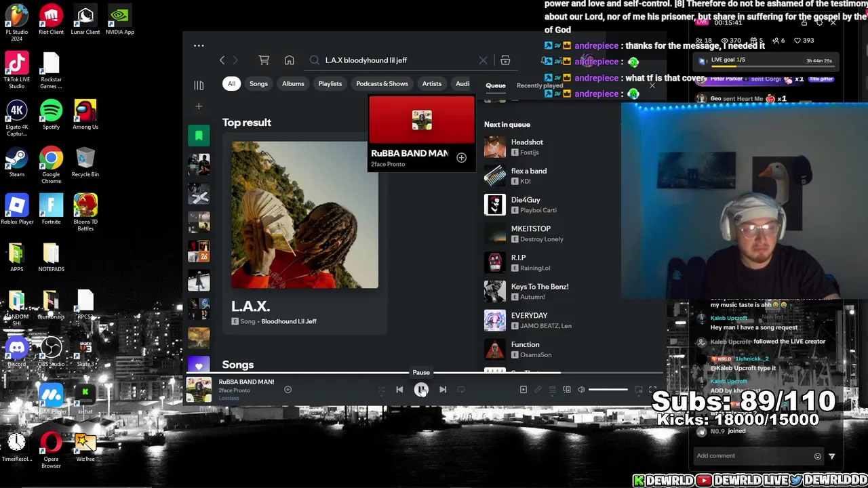Image resolution: width=868 pixels, height=488 pixels.
Task: Open the Riot Client desktop icon
Action: pyautogui.click(x=51, y=19)
